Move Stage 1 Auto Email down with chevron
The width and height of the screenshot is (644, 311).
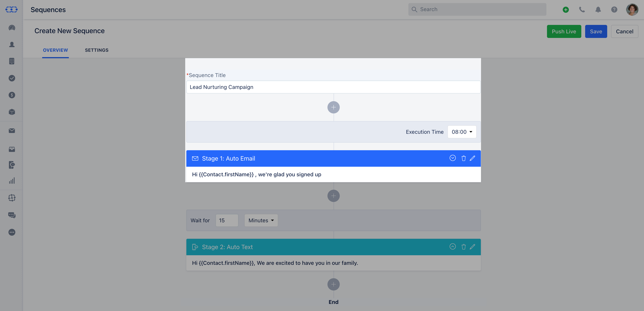(452, 158)
